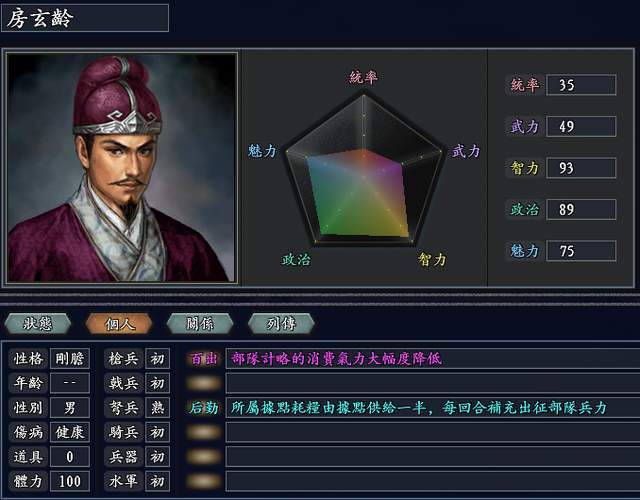
Task: Click the 傷病 status value 健康
Action: [x=71, y=432]
